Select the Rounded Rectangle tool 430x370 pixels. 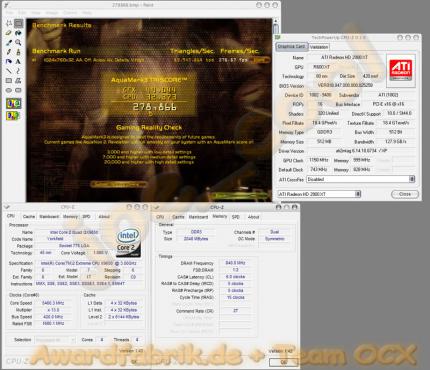click(18, 90)
